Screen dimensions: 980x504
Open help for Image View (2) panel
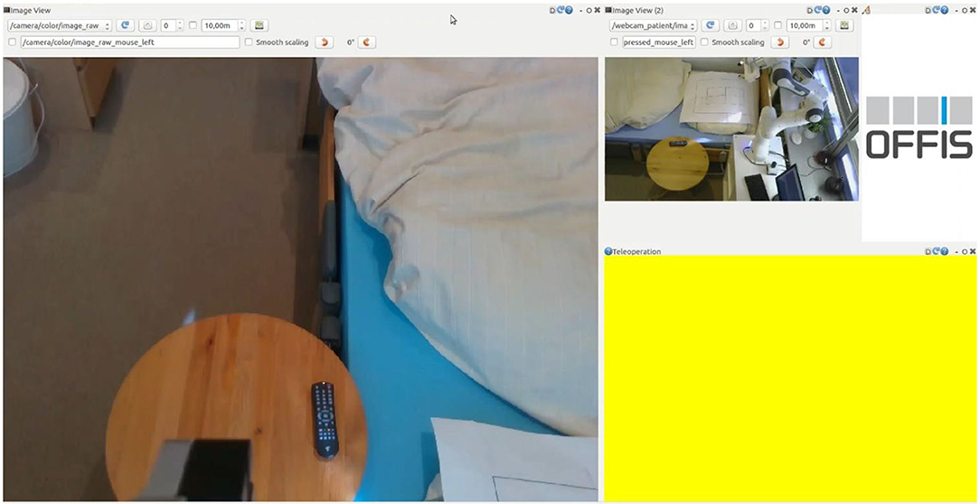pos(826,10)
